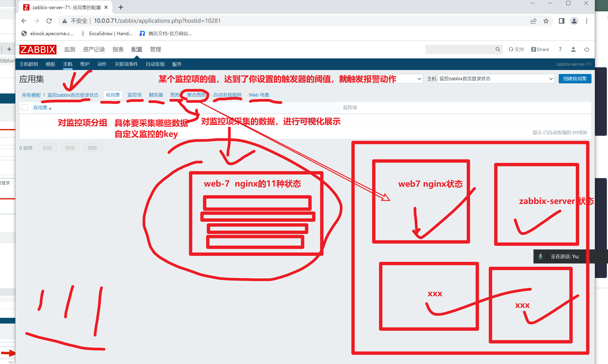Click the 创建应用集 button
The image size is (608, 364).
click(x=575, y=79)
